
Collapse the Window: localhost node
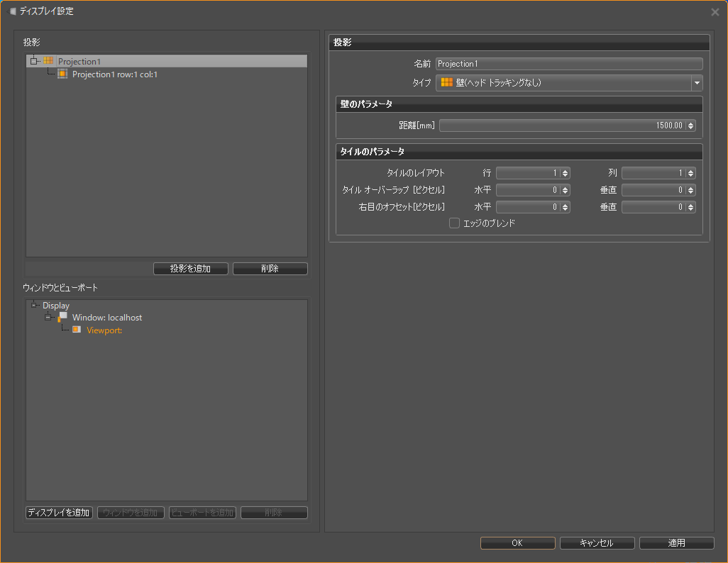pyautogui.click(x=48, y=318)
